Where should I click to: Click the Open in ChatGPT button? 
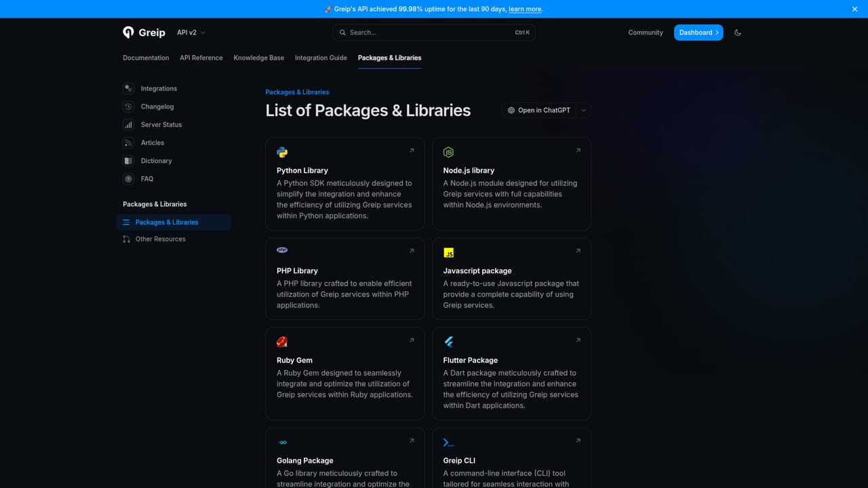[539, 110]
